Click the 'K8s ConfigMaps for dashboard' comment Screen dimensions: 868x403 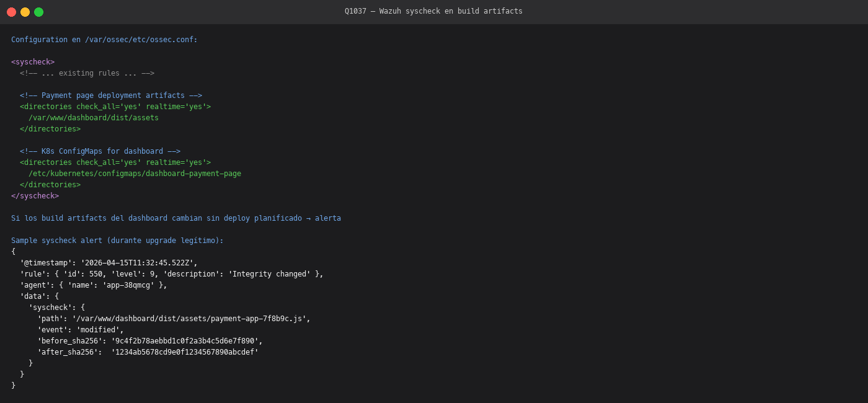click(100, 151)
